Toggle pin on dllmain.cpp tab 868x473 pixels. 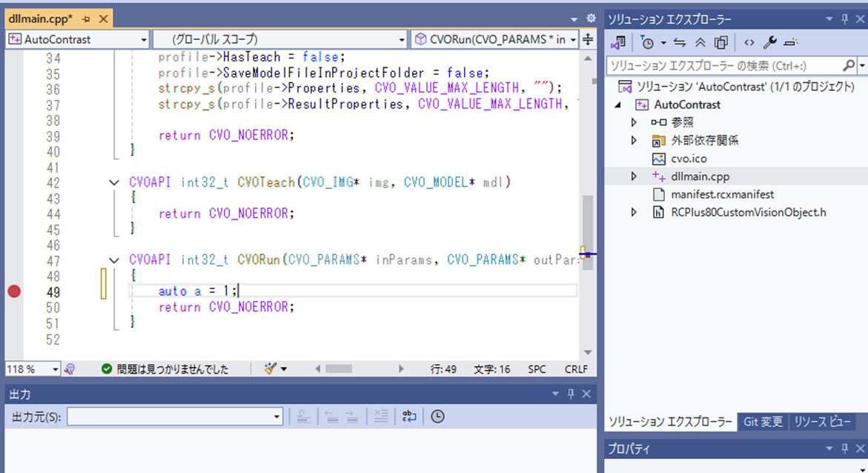click(86, 19)
